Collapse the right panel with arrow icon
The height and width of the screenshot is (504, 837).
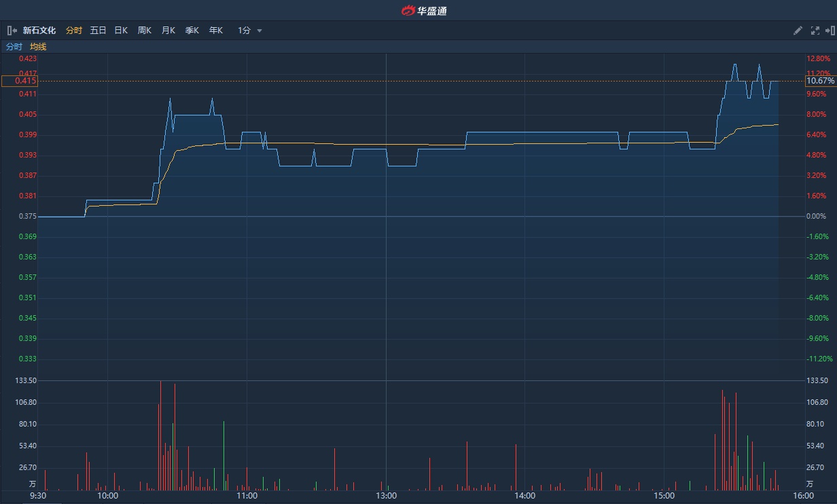tap(830, 31)
